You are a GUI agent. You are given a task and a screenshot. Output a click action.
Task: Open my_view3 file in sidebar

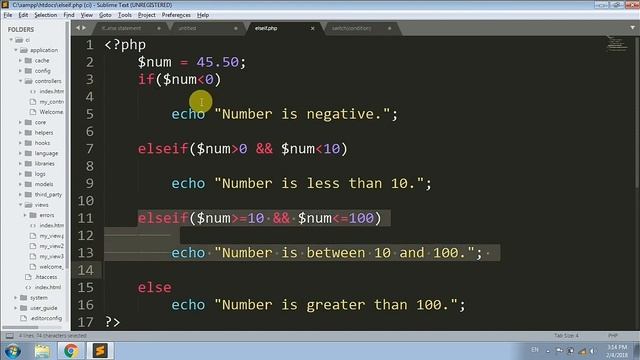(51, 256)
